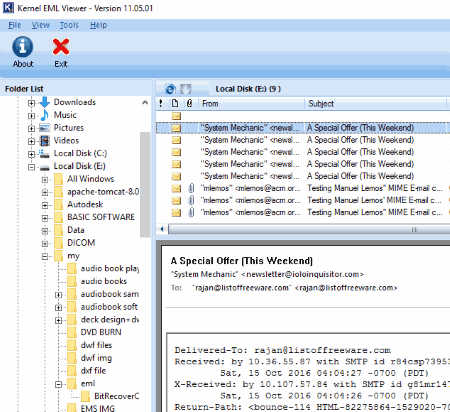Select the Downloads folder icon
The image size is (450, 412).
pos(45,102)
